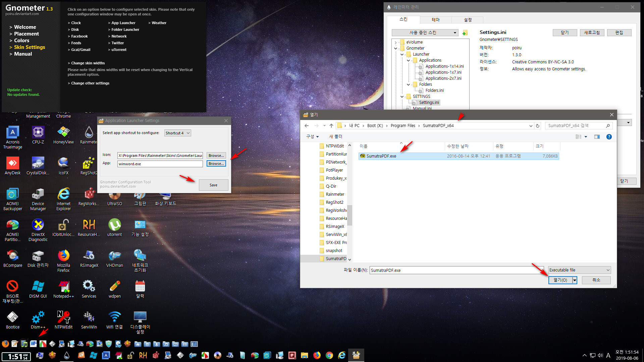Open the ServiWin desktop icon
This screenshot has height=362, width=644.
pos(89,320)
